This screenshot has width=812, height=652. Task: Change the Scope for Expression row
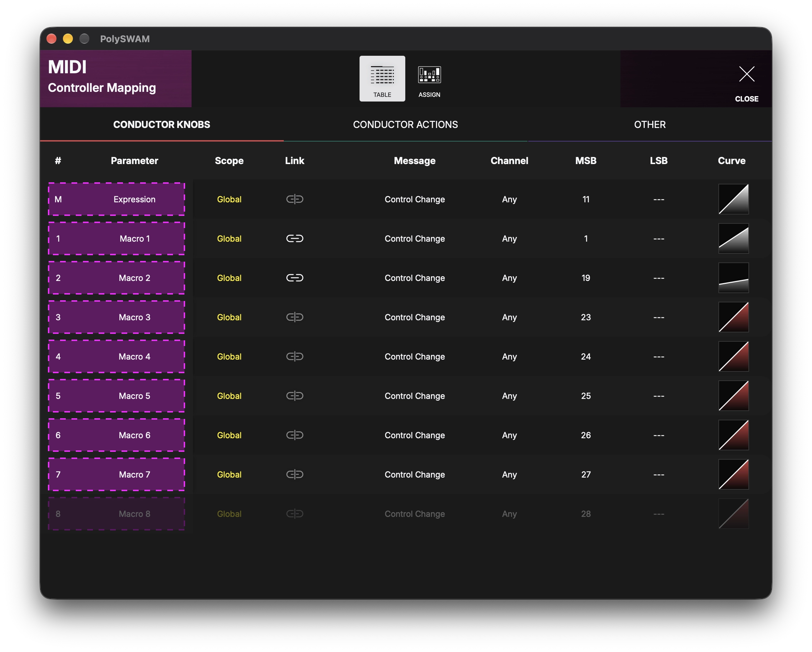pos(229,199)
